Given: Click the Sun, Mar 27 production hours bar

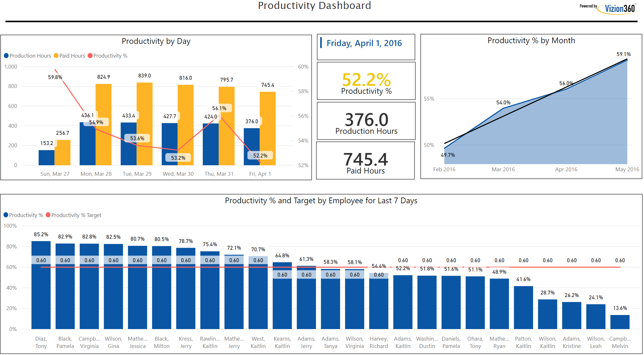Looking at the screenshot, I should (46, 157).
